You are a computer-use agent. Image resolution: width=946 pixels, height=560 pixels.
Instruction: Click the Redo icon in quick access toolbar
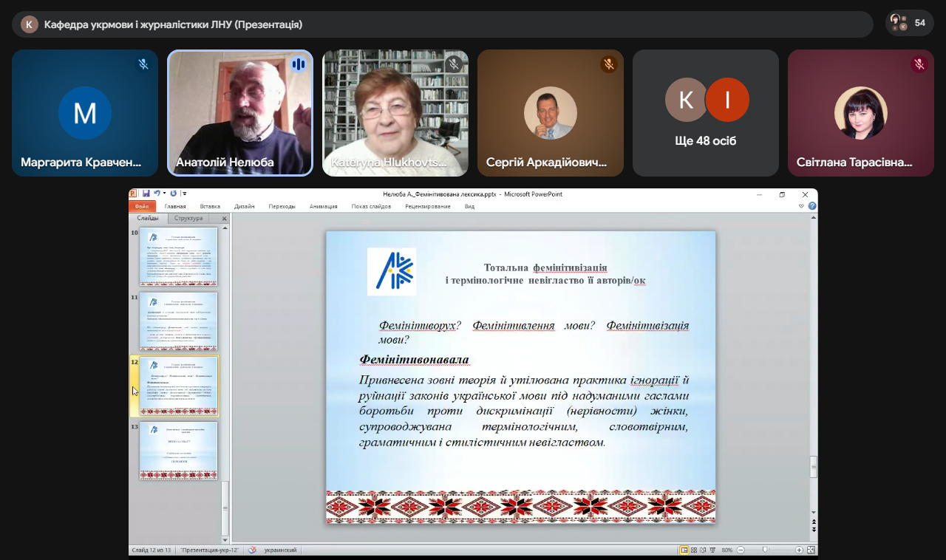tap(173, 193)
